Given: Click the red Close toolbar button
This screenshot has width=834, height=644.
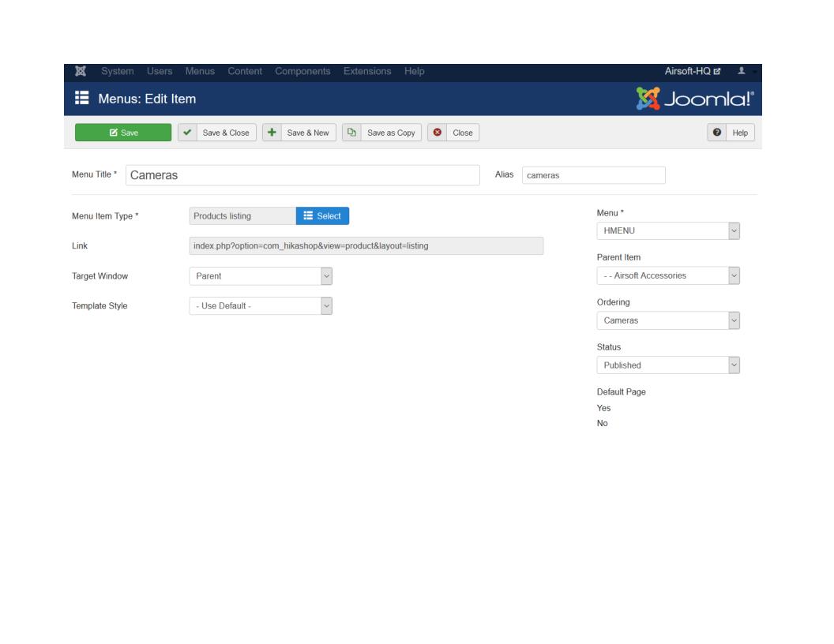Looking at the screenshot, I should pos(454,133).
